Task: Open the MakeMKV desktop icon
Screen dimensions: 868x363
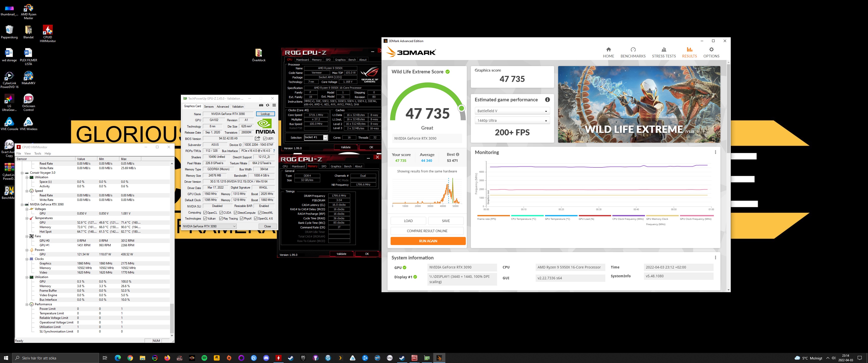Action: [x=28, y=78]
